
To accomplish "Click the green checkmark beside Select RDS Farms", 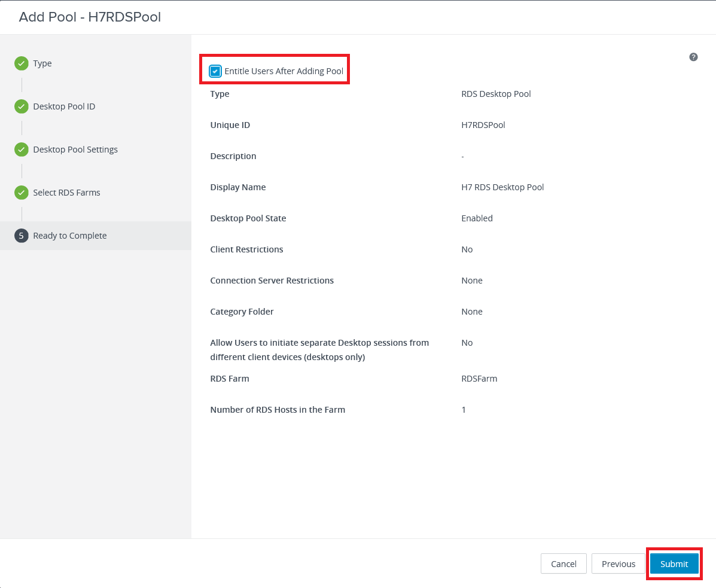I will [x=22, y=193].
